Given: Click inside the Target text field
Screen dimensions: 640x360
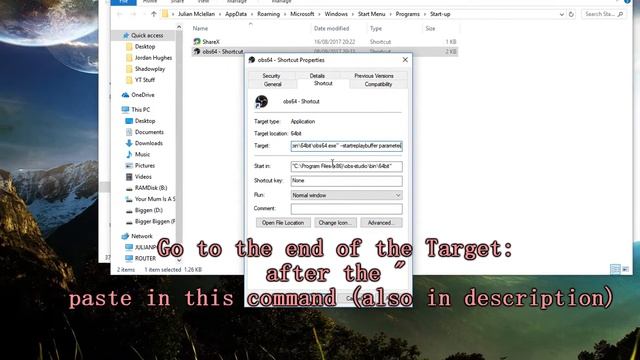Looking at the screenshot, I should click(347, 146).
